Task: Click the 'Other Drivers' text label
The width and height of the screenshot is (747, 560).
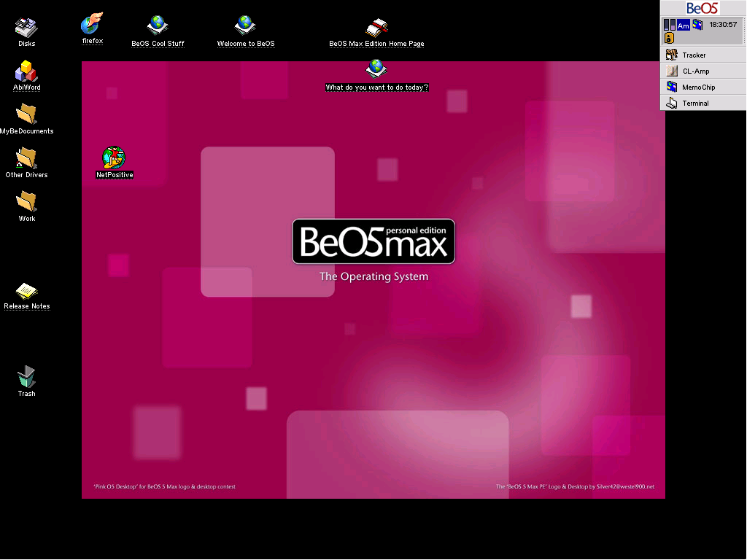Action: 27,175
